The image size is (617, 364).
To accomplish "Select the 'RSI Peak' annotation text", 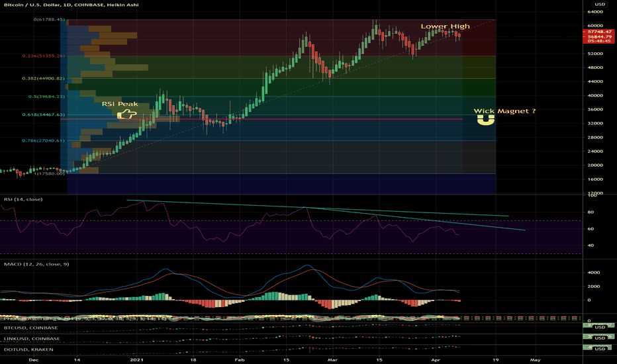I will point(120,104).
